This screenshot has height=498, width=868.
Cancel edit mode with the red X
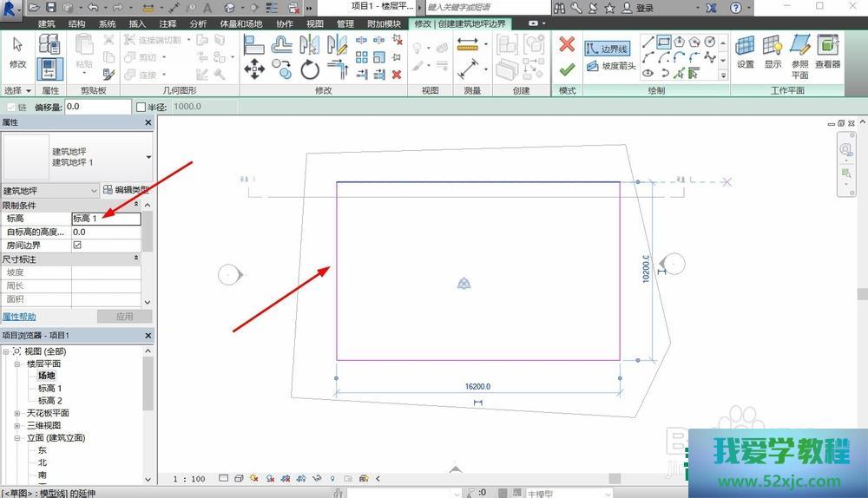[x=567, y=43]
